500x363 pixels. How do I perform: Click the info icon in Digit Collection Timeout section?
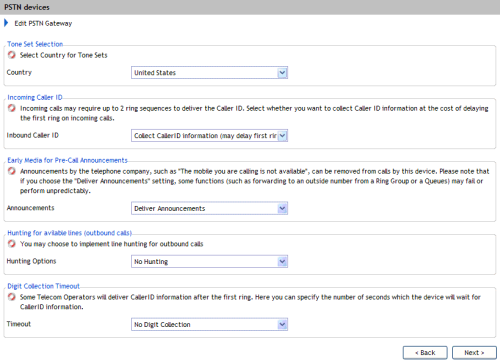click(12, 297)
